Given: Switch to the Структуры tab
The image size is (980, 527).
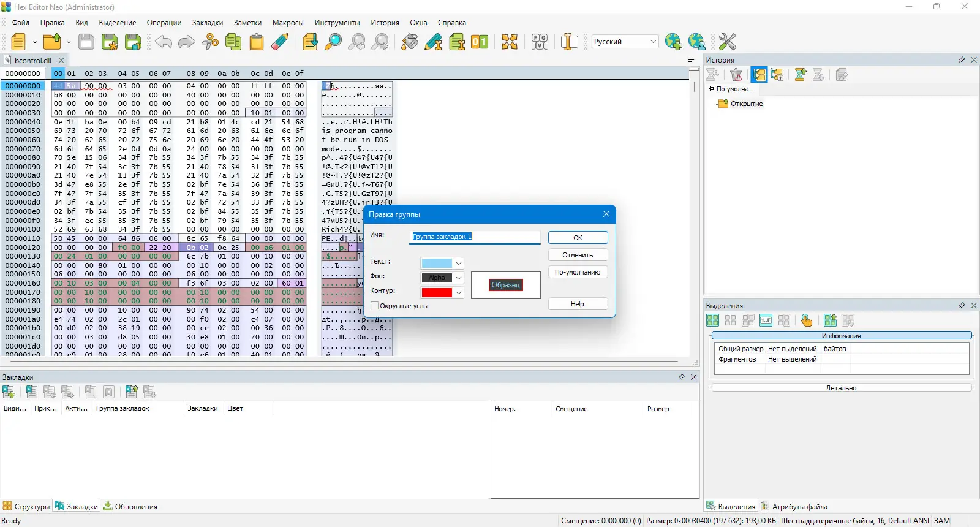Looking at the screenshot, I should click(26, 507).
